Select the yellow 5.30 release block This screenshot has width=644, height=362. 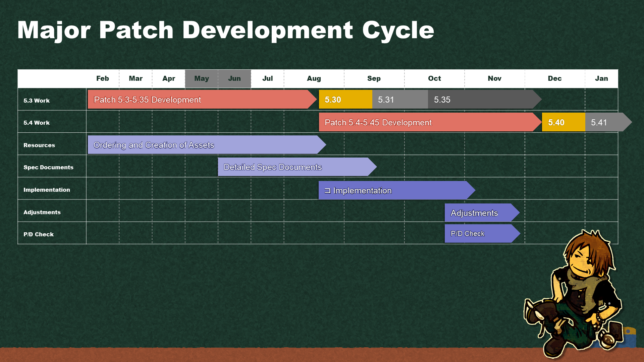[345, 100]
